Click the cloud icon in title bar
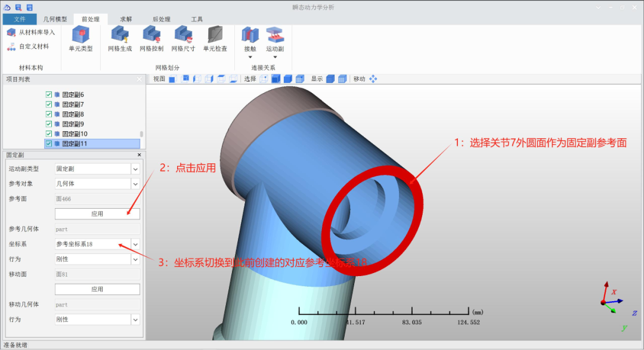The width and height of the screenshot is (644, 350). (7, 7)
